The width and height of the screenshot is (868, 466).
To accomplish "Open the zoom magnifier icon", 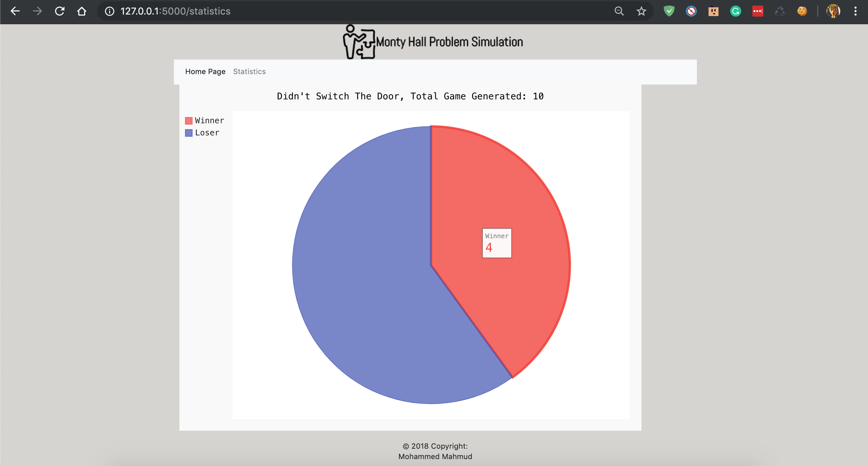I will click(x=619, y=11).
